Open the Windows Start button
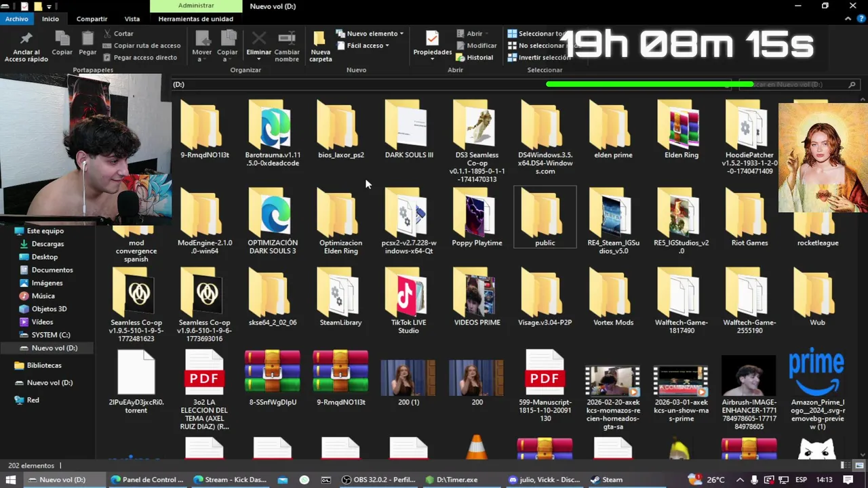This screenshot has height=488, width=868. click(x=11, y=480)
